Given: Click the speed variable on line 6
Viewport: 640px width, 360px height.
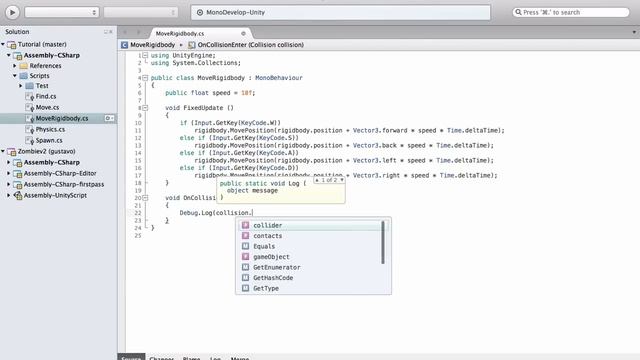Looking at the screenshot, I should click(221, 93).
